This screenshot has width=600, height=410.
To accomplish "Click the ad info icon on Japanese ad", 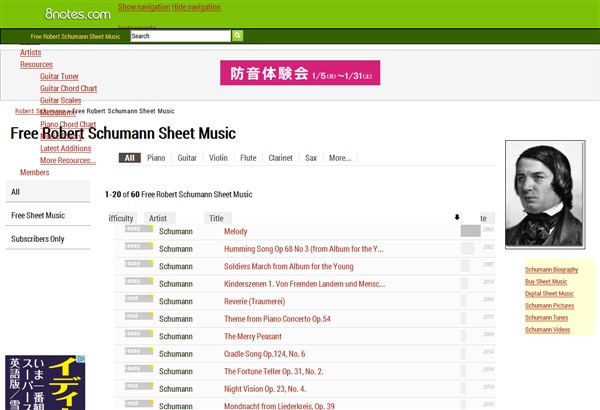I will [x=81, y=359].
